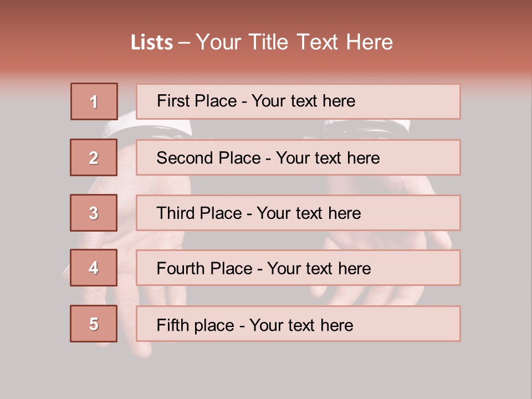The image size is (532, 399).
Task: Click the number 5 box
Action: tap(94, 324)
